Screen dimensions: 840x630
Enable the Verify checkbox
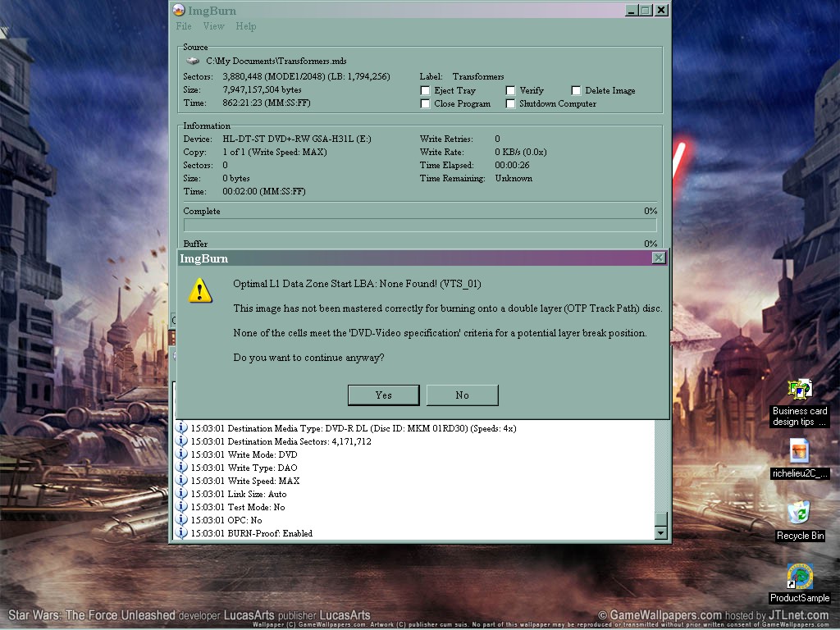pos(510,90)
